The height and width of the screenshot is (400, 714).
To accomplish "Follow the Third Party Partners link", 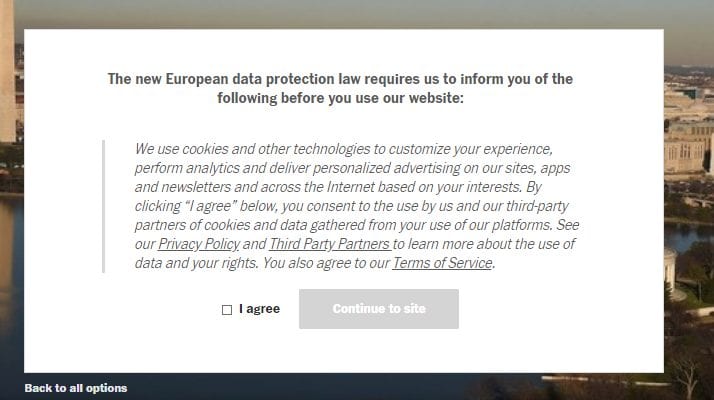I will pos(329,244).
